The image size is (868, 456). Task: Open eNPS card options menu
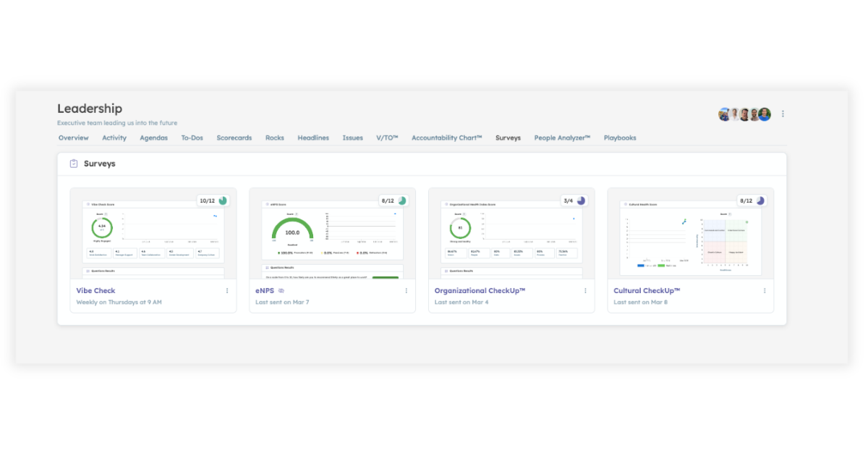pyautogui.click(x=407, y=291)
